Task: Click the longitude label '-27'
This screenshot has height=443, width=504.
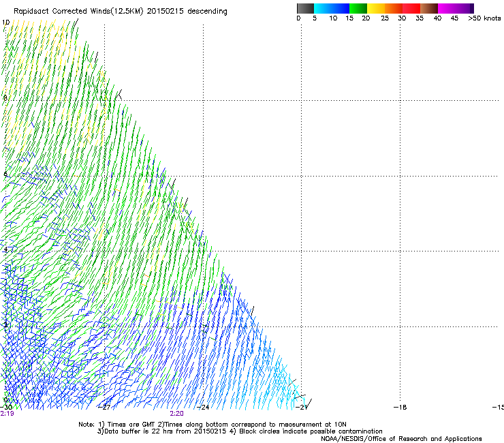Action: click(x=104, y=407)
